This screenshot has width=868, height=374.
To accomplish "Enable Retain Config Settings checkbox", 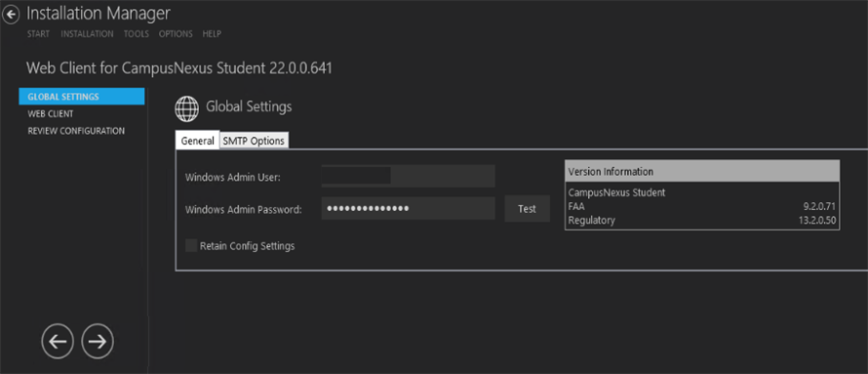I will (191, 246).
